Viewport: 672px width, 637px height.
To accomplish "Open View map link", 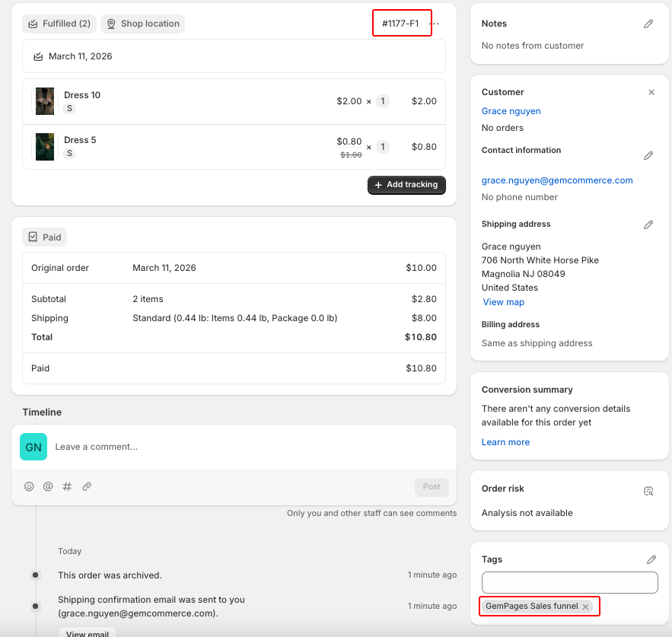I will (503, 302).
